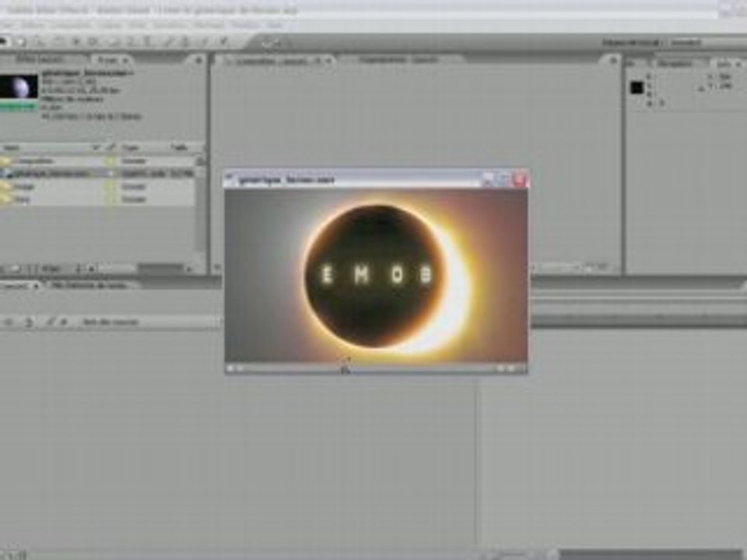This screenshot has height=560, width=747.
Task: Select the third folder row in Project list
Action: pos(98,187)
